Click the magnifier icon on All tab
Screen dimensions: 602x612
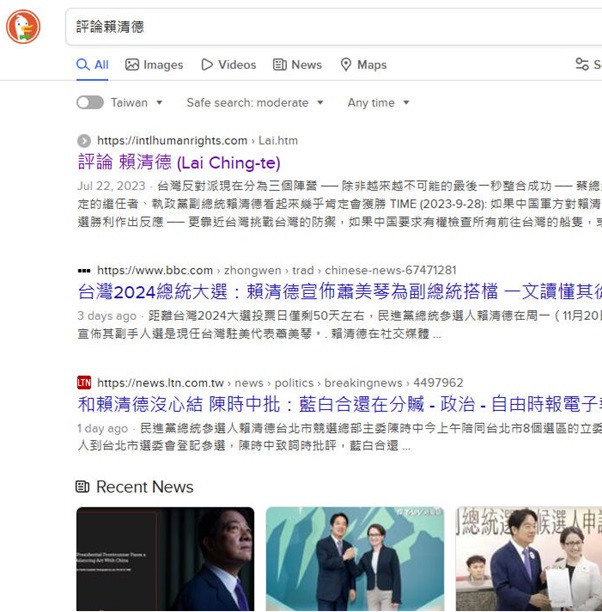pos(82,64)
